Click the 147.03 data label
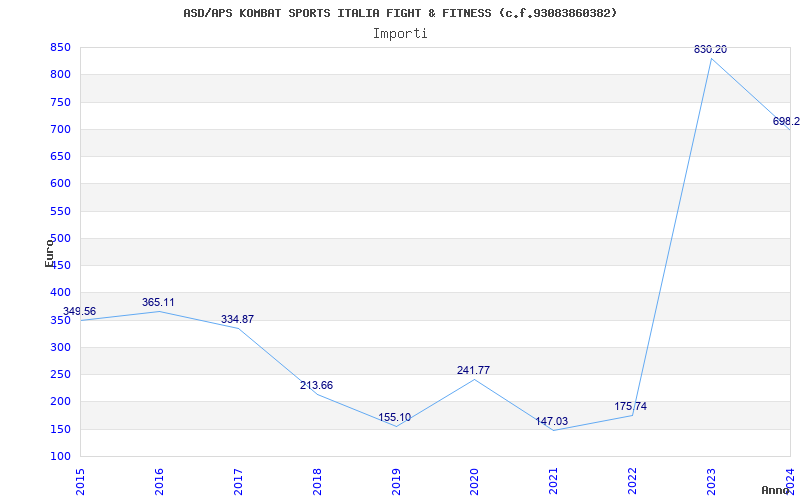This screenshot has width=800, height=500. tap(552, 422)
